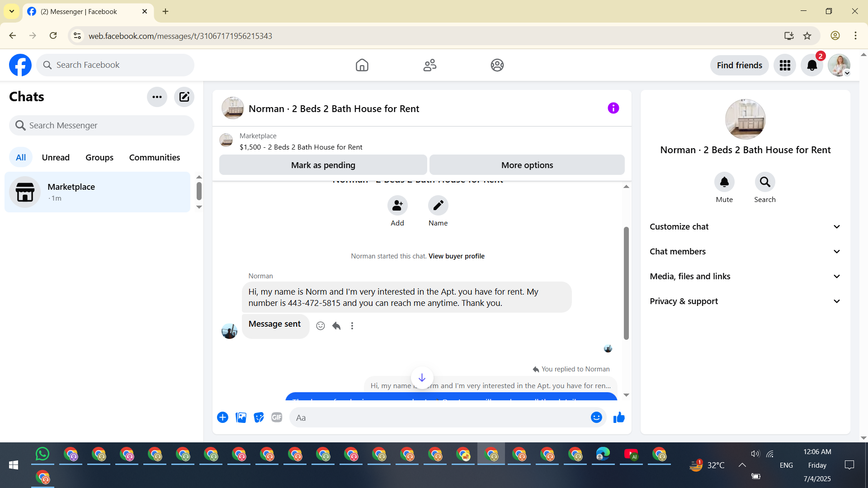
Task: Click the Add people icon
Action: coord(397,206)
